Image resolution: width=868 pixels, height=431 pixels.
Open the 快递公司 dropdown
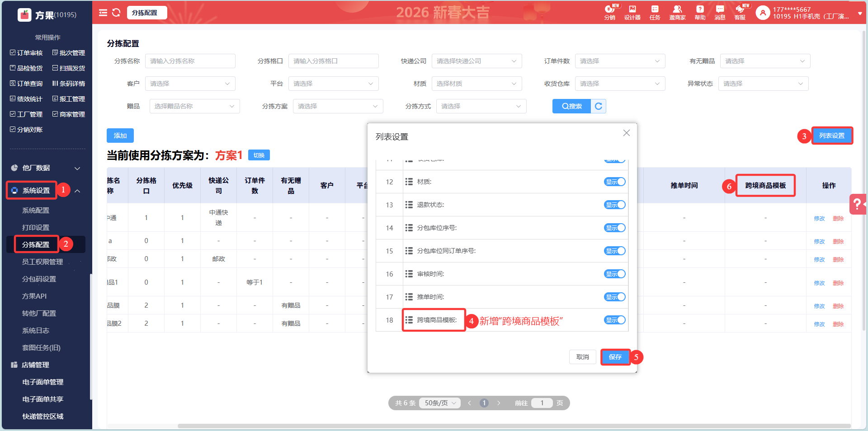(476, 61)
